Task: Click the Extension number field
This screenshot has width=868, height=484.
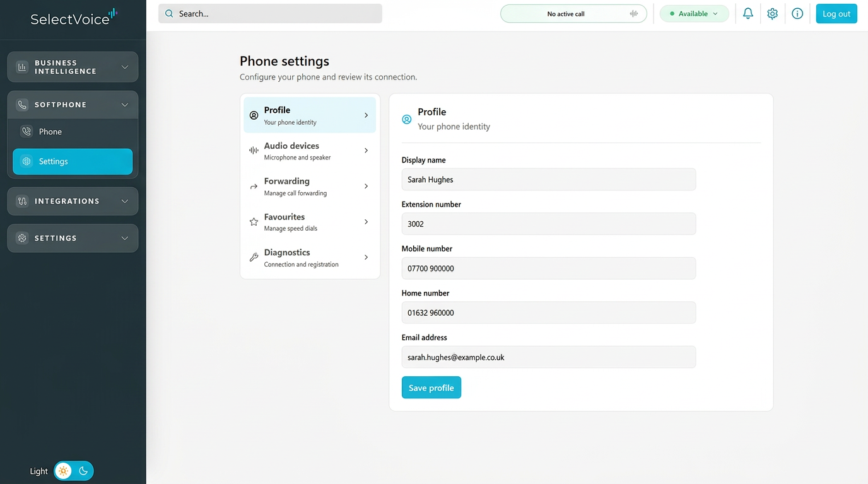Action: point(549,224)
